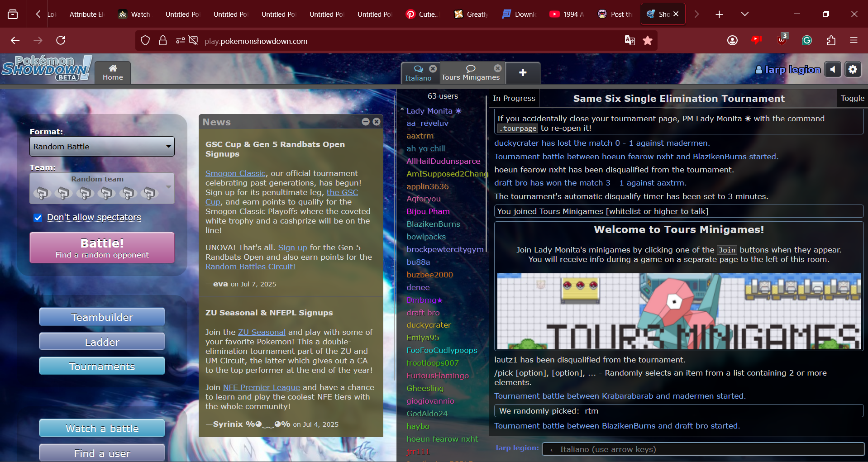This screenshot has width=868, height=462.
Task: Click Watch a battle button
Action: coord(102,428)
